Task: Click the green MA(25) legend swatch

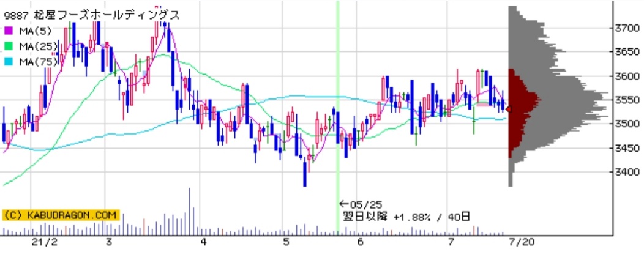Action: [8, 46]
